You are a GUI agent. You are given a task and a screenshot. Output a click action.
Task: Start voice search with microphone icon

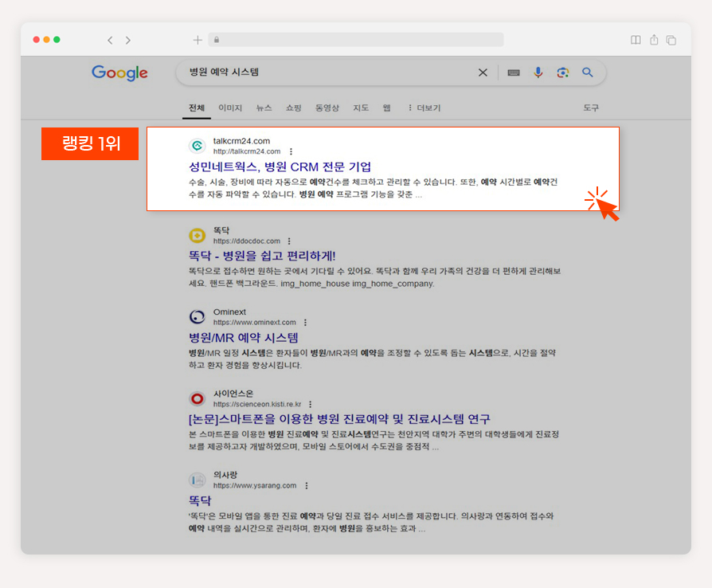(x=538, y=73)
